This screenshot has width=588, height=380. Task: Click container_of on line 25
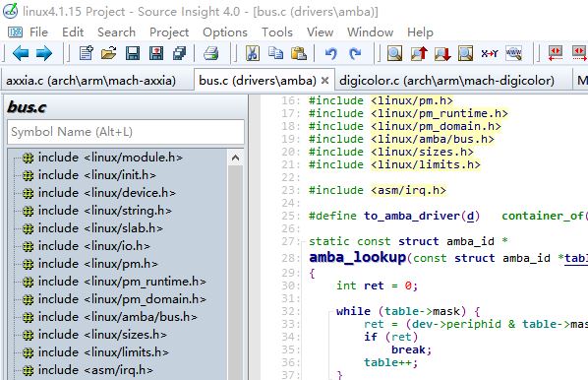pos(543,216)
